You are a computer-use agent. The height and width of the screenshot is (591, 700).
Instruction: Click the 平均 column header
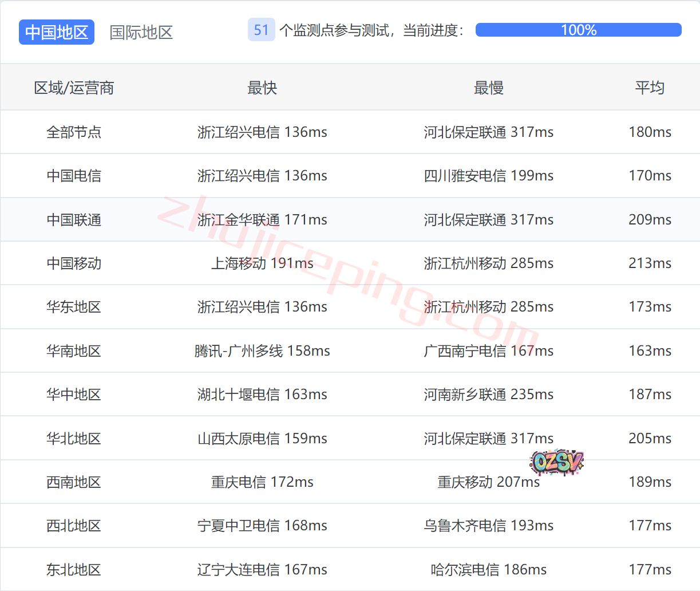[x=650, y=88]
